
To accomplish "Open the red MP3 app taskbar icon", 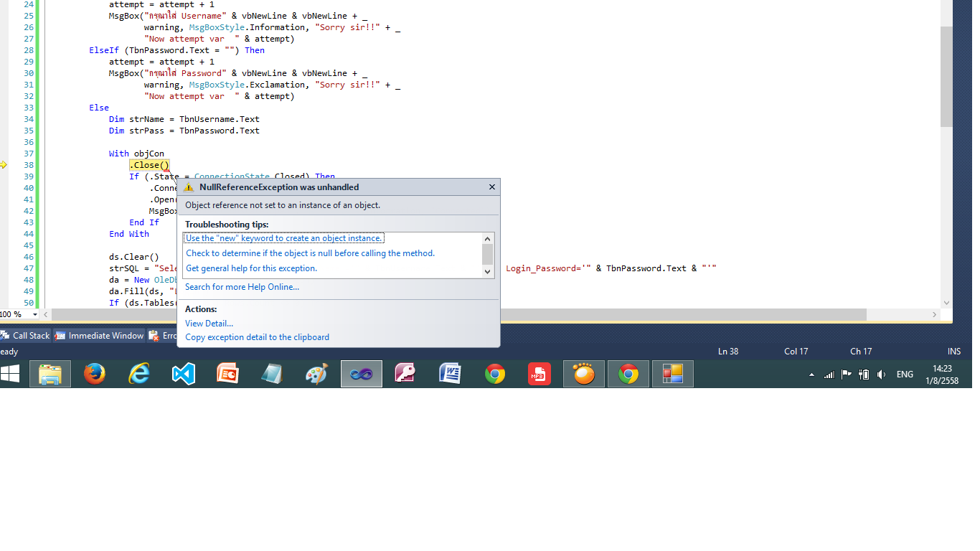I will 540,374.
